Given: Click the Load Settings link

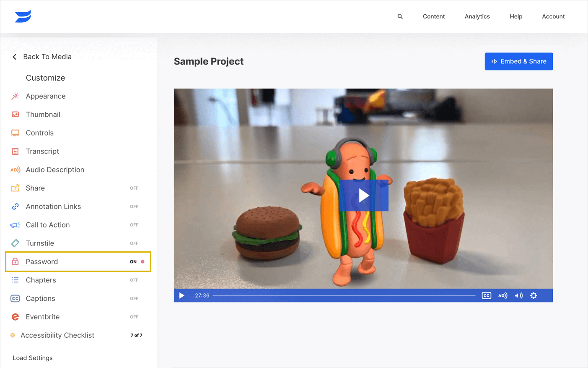Looking at the screenshot, I should 33,358.
